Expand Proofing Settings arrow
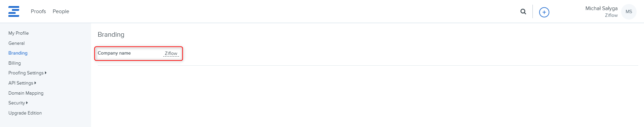This screenshot has height=127, width=644. [x=46, y=73]
